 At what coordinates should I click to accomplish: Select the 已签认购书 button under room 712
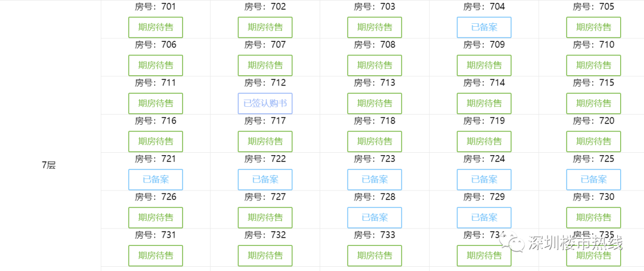pos(265,103)
